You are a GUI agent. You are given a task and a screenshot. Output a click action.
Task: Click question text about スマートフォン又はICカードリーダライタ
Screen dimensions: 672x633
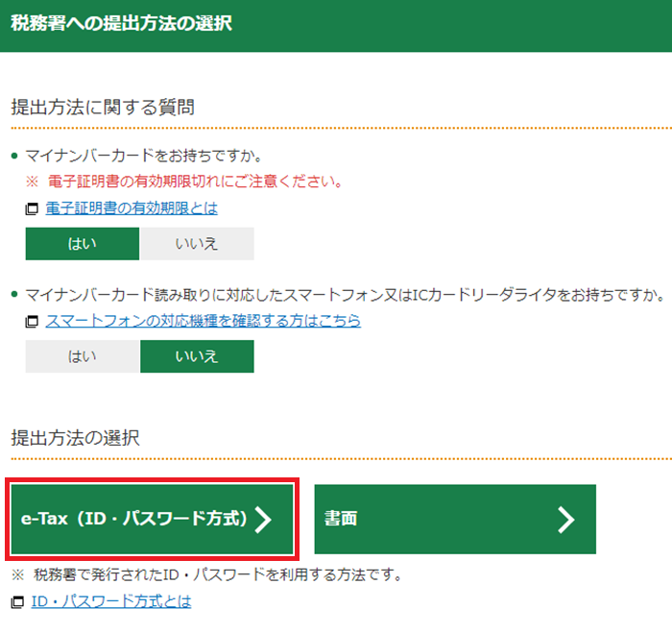click(346, 295)
